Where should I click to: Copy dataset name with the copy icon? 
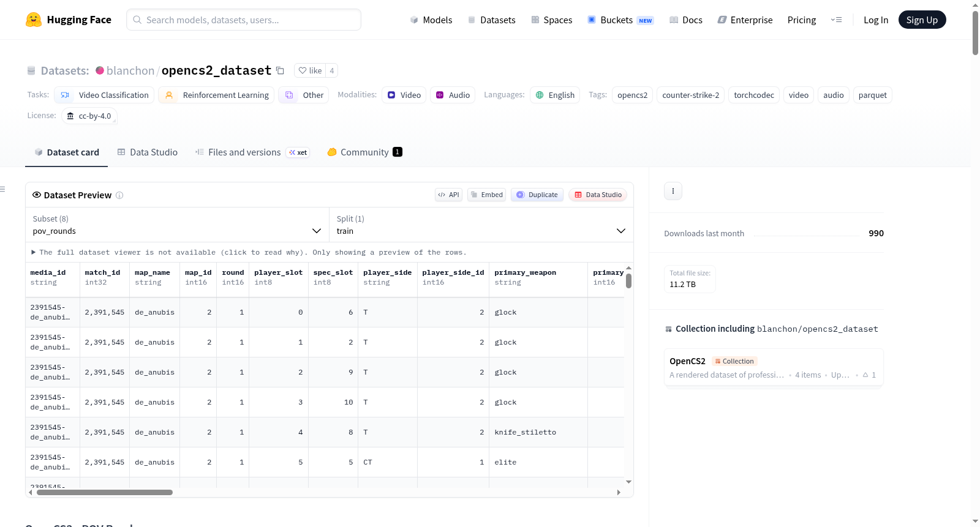(x=280, y=70)
